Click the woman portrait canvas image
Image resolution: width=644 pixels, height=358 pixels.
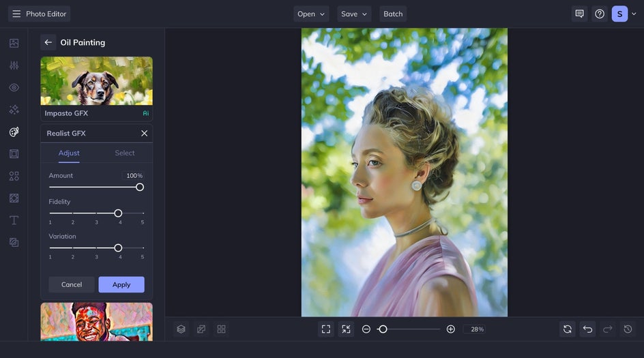[x=405, y=173]
